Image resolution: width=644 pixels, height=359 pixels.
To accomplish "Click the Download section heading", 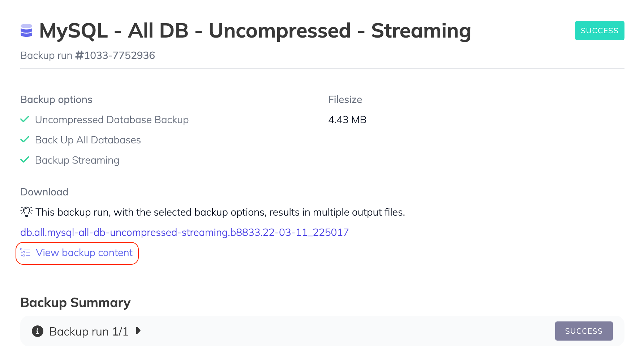I will [44, 192].
